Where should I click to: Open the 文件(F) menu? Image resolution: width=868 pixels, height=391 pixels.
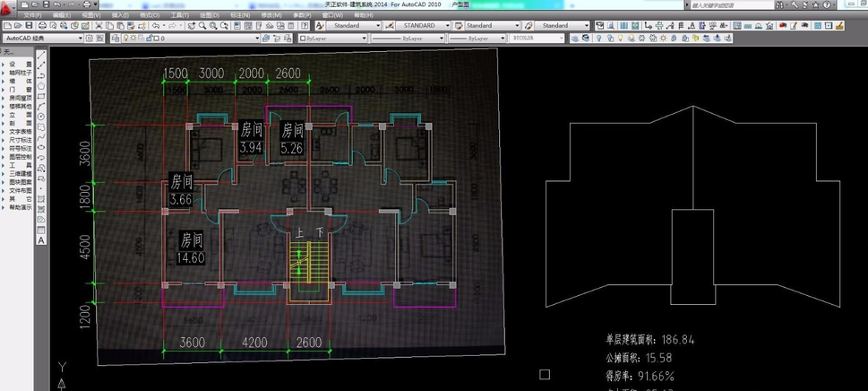[x=31, y=15]
